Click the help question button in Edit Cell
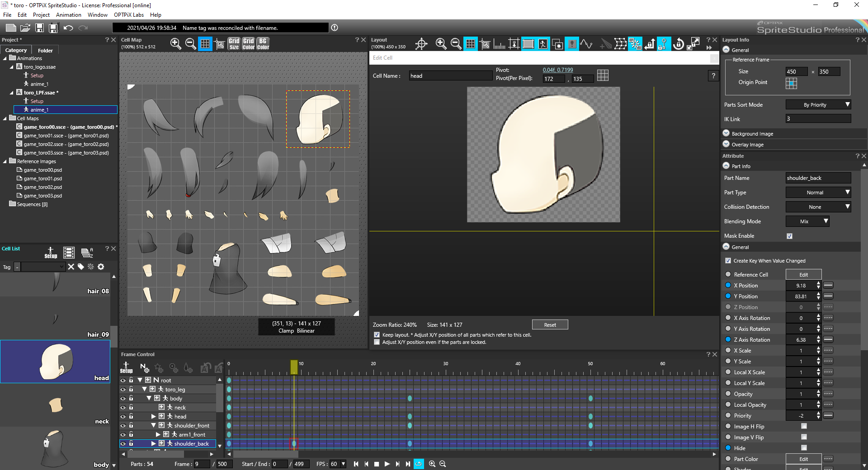Image resolution: width=868 pixels, height=470 pixels. tap(713, 76)
